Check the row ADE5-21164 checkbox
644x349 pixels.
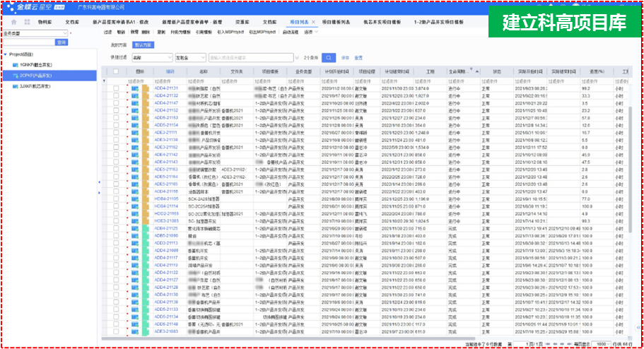pyautogui.click(x=116, y=177)
